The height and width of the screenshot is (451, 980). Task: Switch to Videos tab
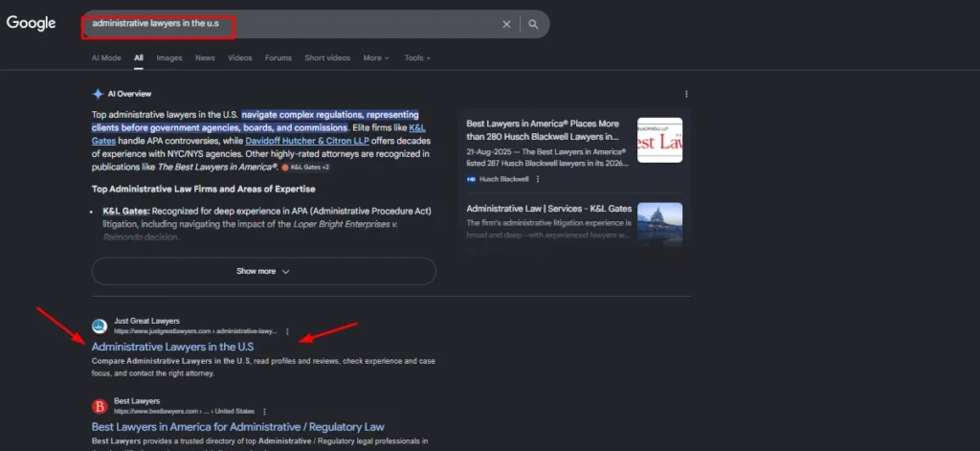point(240,57)
